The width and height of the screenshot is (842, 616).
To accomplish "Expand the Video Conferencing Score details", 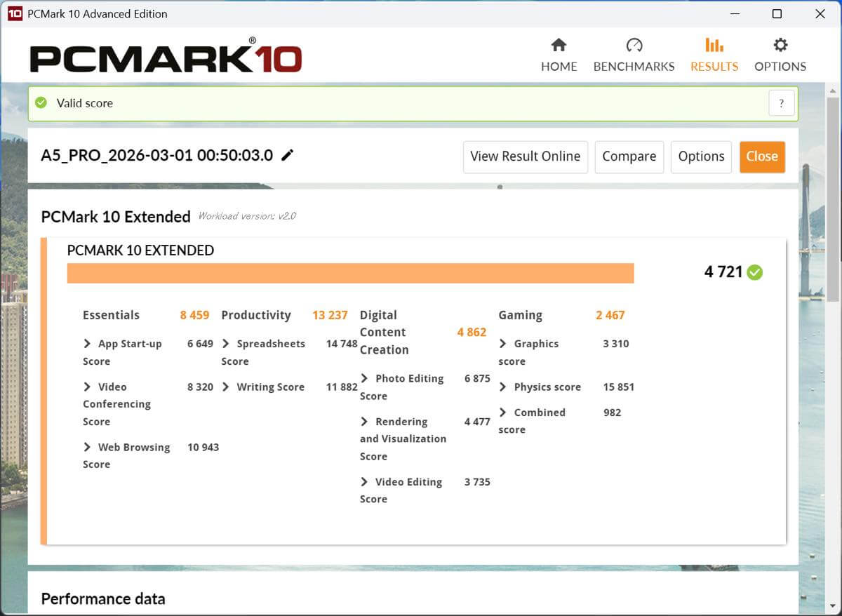I will pyautogui.click(x=87, y=387).
